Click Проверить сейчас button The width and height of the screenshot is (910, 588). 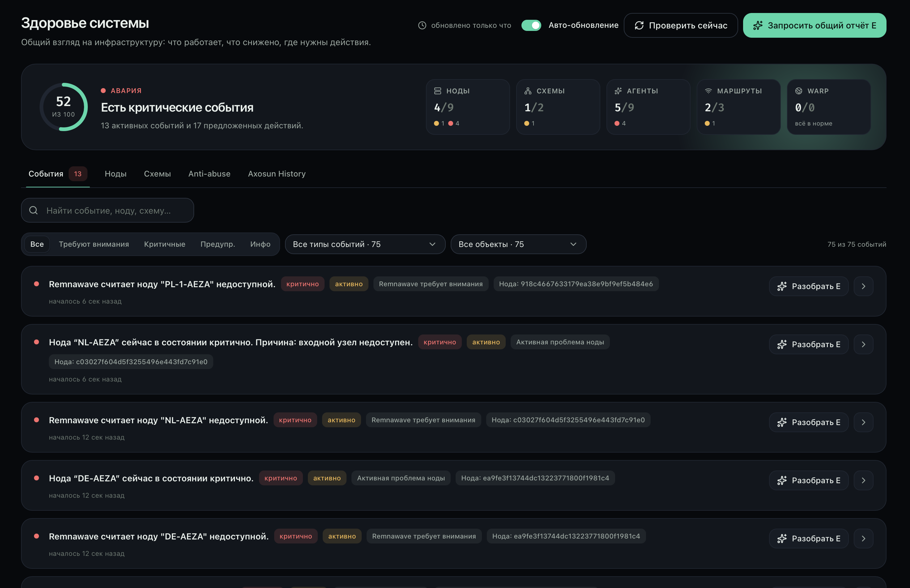[x=681, y=25]
